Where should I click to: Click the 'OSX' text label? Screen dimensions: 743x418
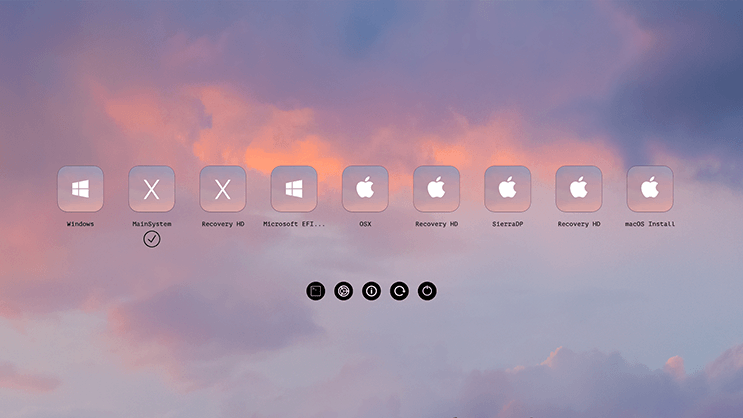pos(365,224)
